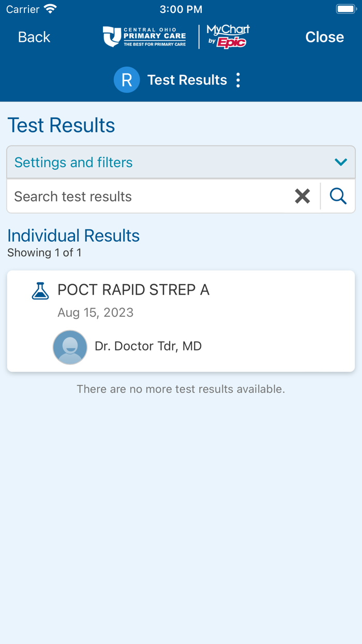This screenshot has height=644, width=362.
Task: Tap the battery indicator in the status bar
Action: coord(345,9)
